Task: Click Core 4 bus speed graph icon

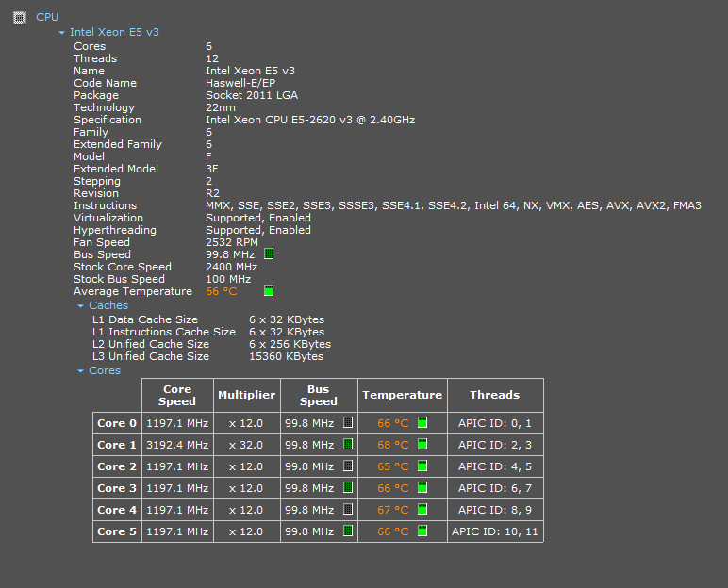Action: pyautogui.click(x=348, y=509)
